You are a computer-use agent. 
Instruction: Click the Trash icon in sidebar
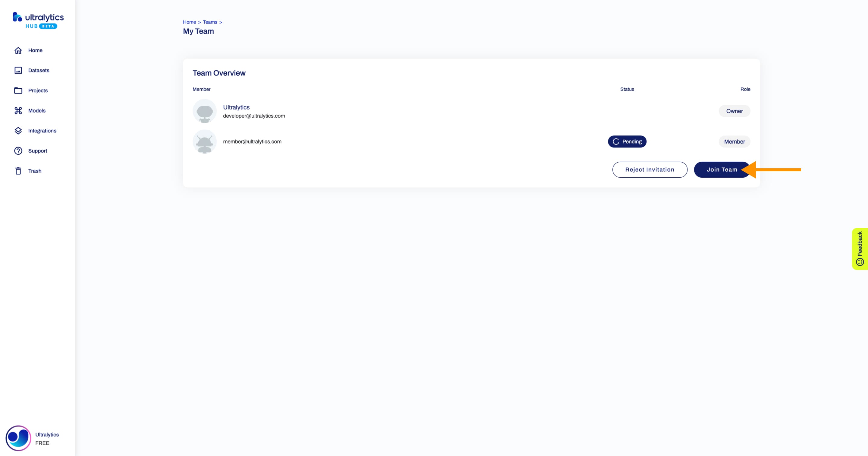pyautogui.click(x=18, y=171)
